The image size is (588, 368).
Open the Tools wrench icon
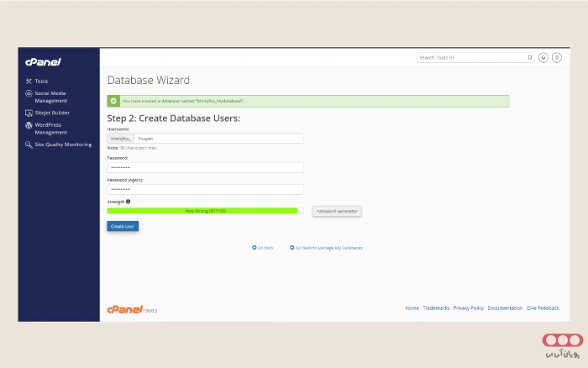[x=29, y=81]
